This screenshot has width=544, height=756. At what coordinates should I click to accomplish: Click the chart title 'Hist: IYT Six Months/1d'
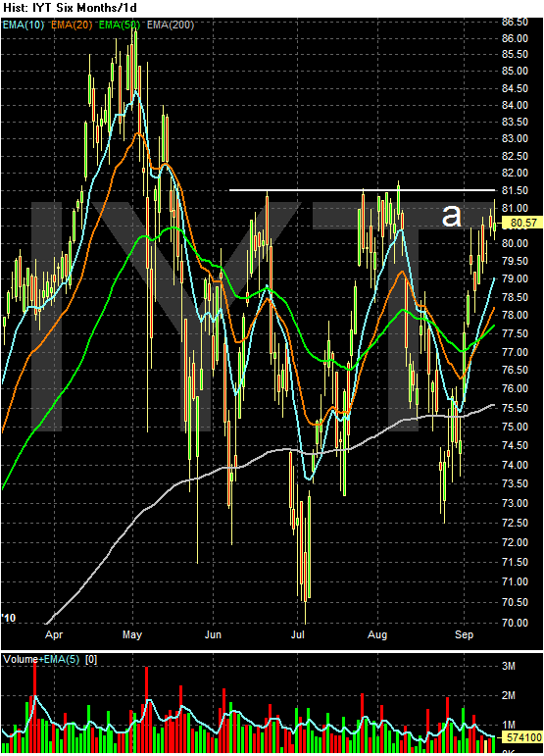click(x=70, y=8)
